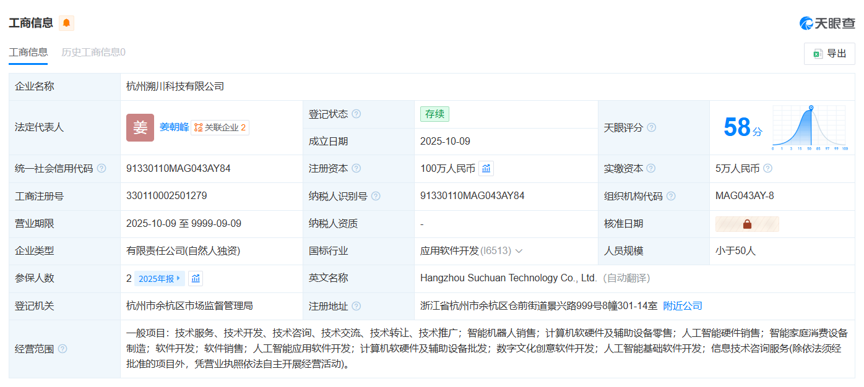Click the 工商信息 section heading
Screen dimensions: 864x387
[31, 23]
